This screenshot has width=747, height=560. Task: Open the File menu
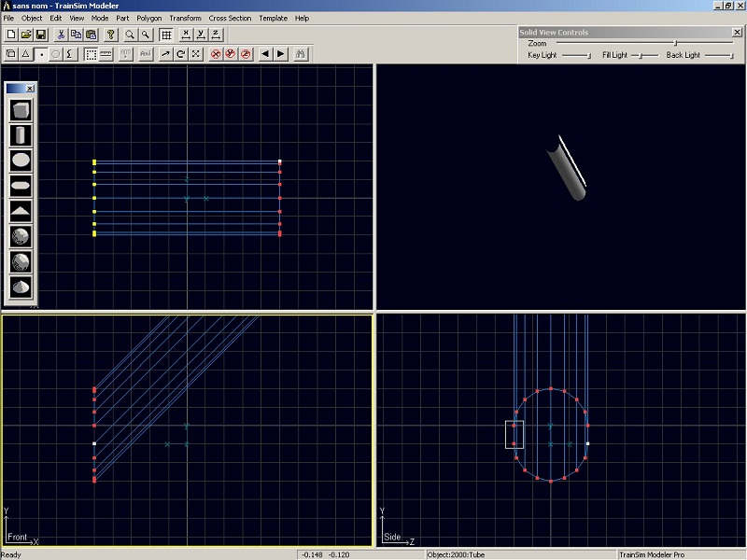click(x=8, y=18)
